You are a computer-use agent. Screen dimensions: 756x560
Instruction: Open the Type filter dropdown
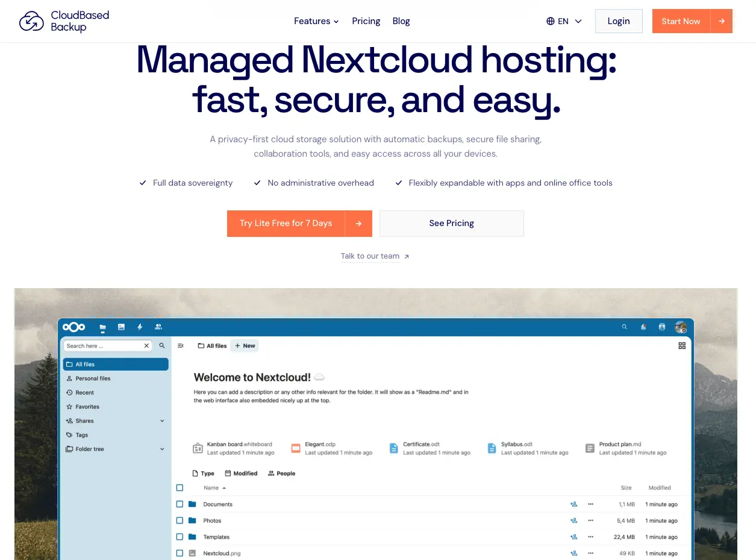point(203,473)
